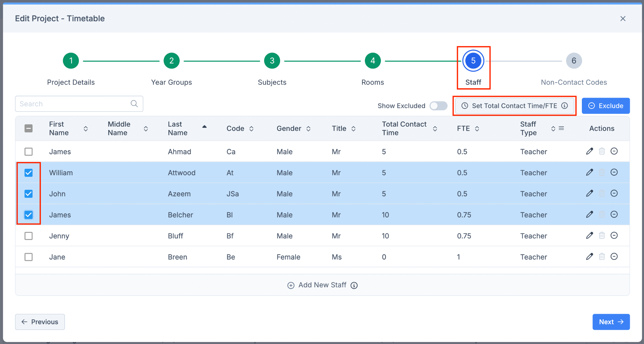
Task: Select Jane Breen's Female gender cell
Action: click(x=289, y=257)
